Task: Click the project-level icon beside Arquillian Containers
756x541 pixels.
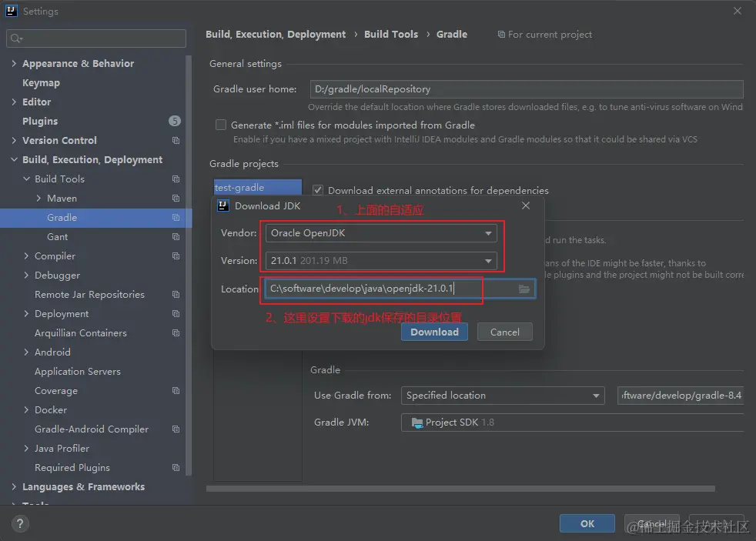Action: point(176,333)
